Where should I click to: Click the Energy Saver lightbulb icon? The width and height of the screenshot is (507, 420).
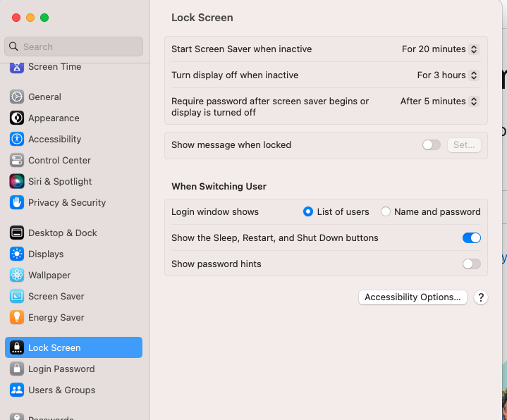tap(17, 318)
